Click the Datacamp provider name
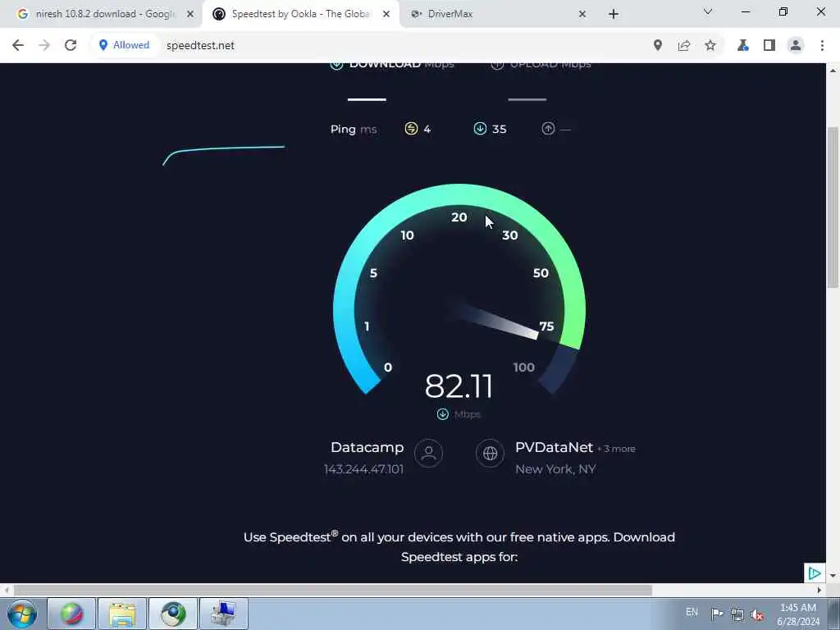The height and width of the screenshot is (630, 840). pos(367,447)
